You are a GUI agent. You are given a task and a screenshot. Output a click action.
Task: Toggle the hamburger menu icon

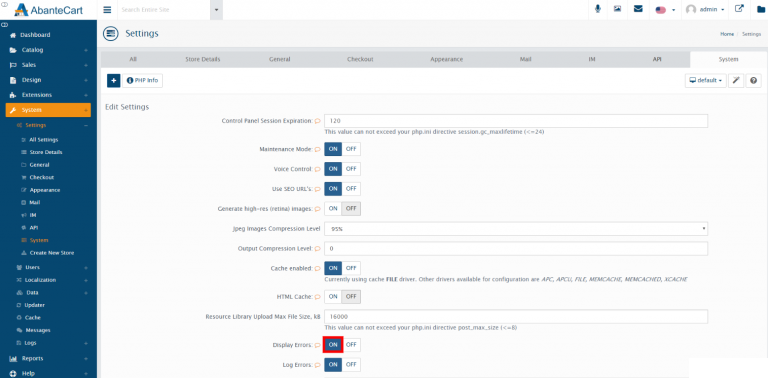pyautogui.click(x=107, y=10)
